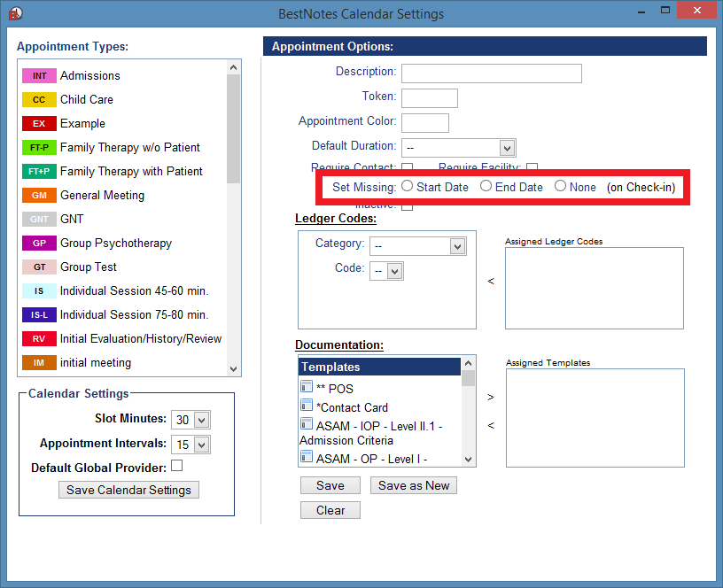Click templates list scroll up arrow
Viewport: 723px width, 588px height.
(x=469, y=363)
